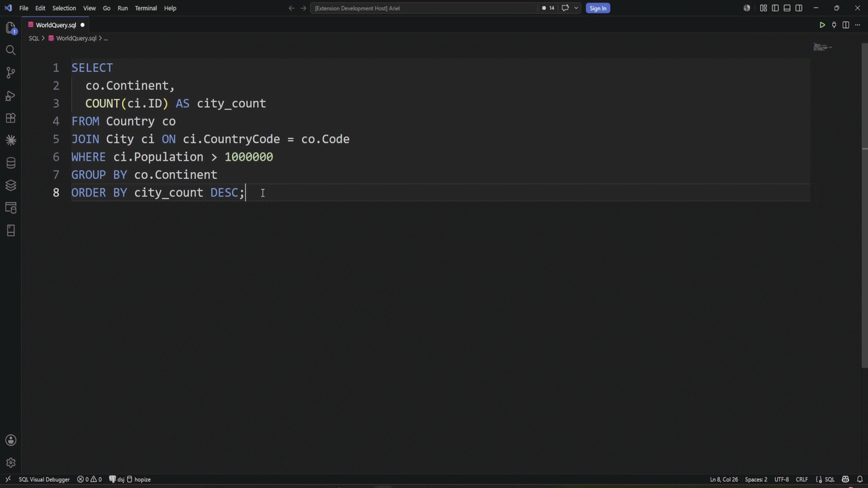Open Notifications bell in status bar
Screen dimensions: 868x488
click(859, 479)
